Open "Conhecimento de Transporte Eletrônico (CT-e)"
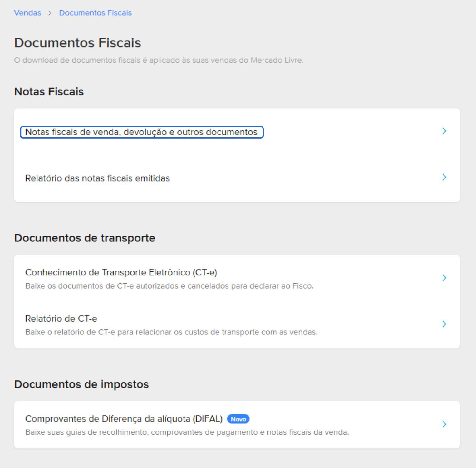Image resolution: width=476 pixels, height=468 pixels. coord(122,272)
